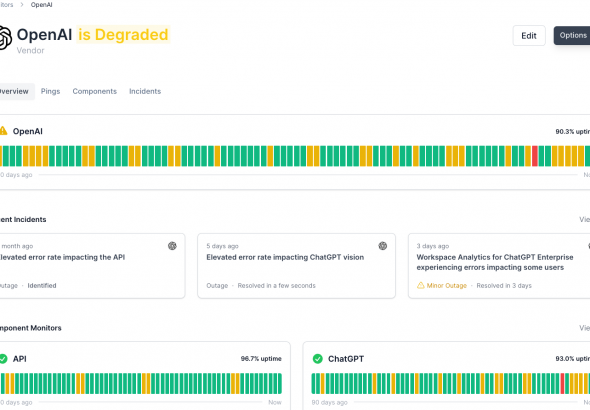Screen dimensions: 590x410
Task: Click the OpenAI icon on the ChatGPT vision incident card
Action: click(383, 246)
